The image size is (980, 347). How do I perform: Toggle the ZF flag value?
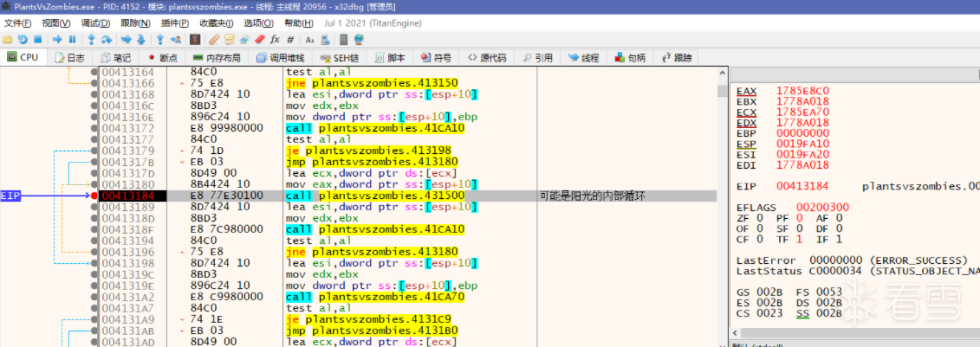(760, 218)
